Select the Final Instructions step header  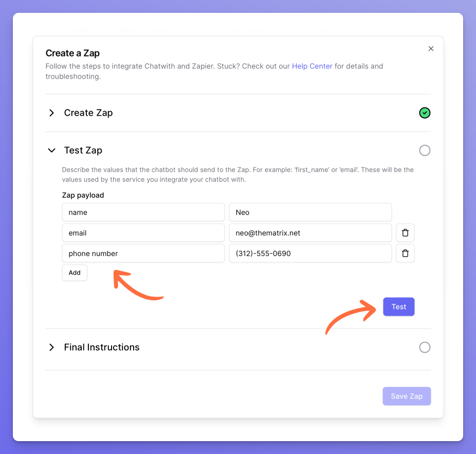tap(102, 348)
